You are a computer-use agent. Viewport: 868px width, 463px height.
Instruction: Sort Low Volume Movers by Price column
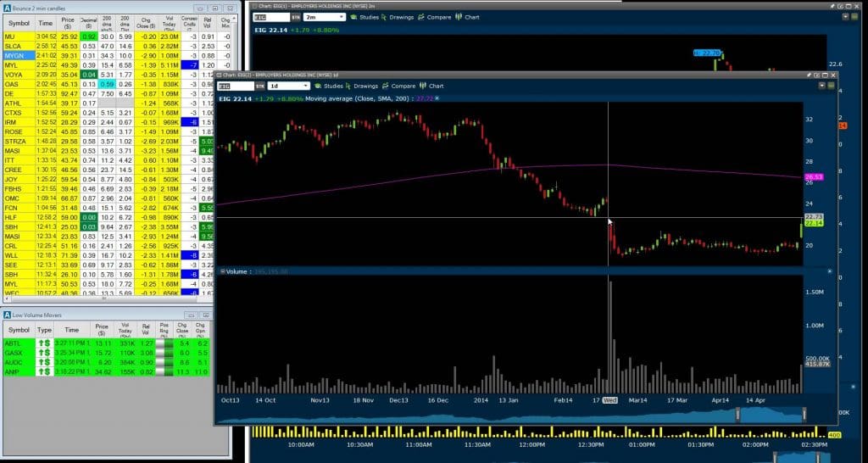102,329
